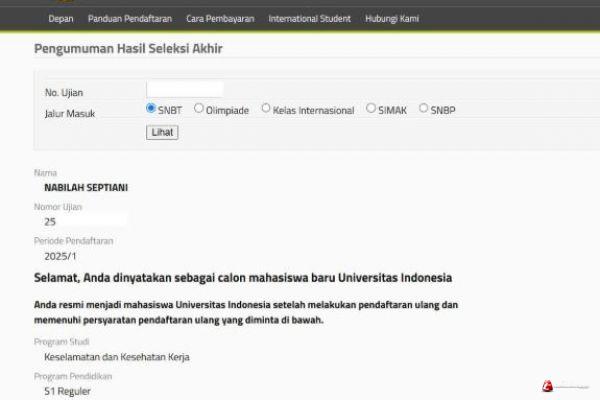Viewport: 600px width, 400px height.
Task: Click Keselamatan dan Kesehatan Kerja program text
Action: [x=116, y=357]
